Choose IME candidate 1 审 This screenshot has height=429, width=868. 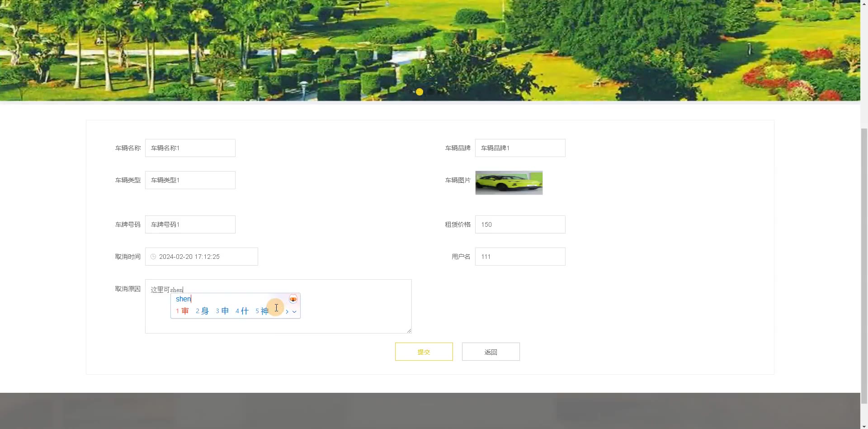click(182, 311)
